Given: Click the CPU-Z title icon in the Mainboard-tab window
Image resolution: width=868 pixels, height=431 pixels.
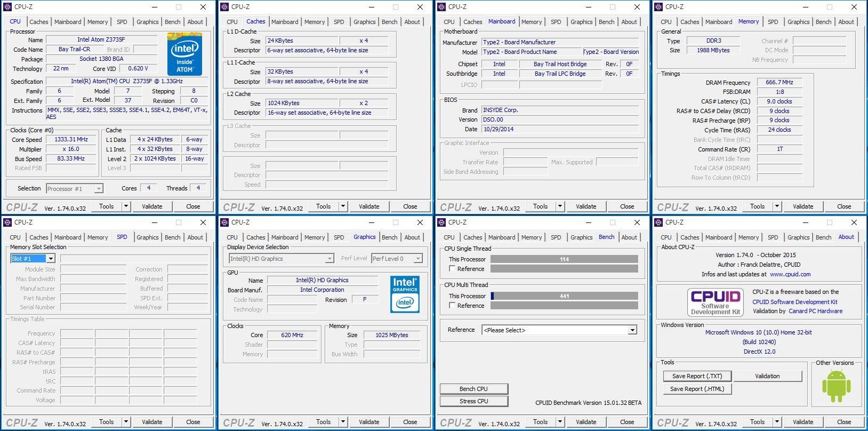Looking at the screenshot, I should (x=441, y=7).
